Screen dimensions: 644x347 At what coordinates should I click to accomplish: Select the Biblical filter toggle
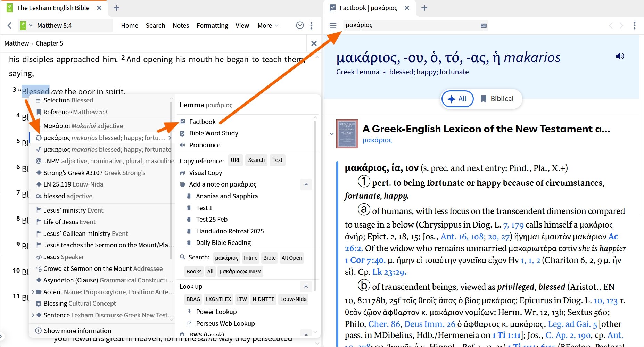tap(497, 99)
